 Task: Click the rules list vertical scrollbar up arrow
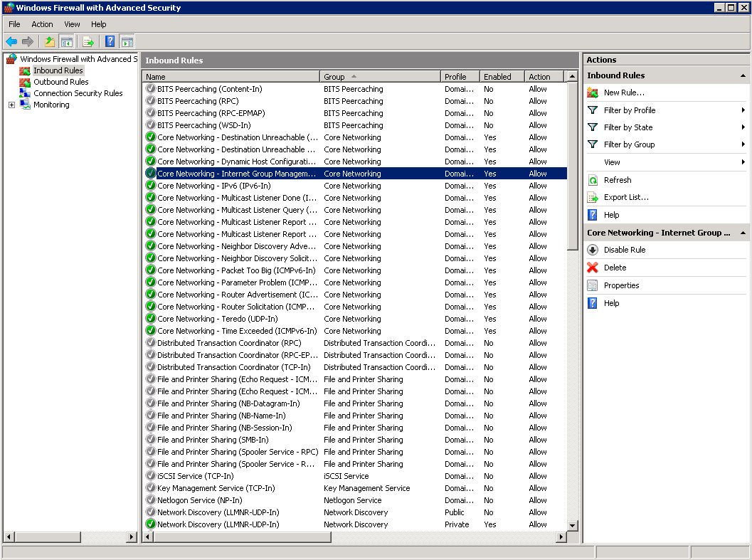[572, 76]
